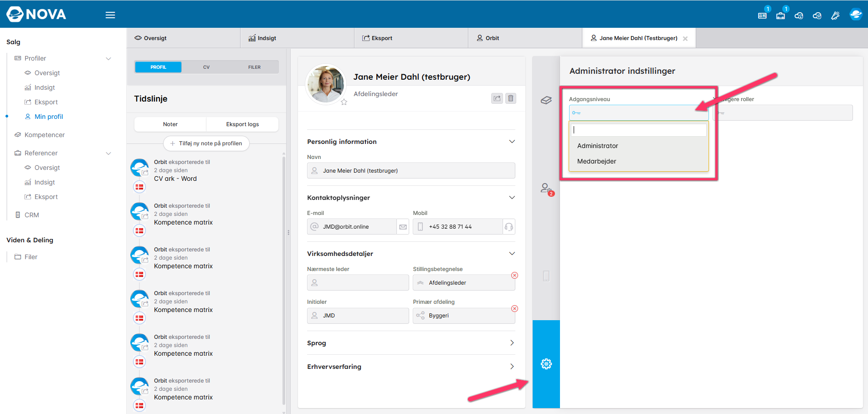Click the envelope icon in E-mail field

[403, 227]
